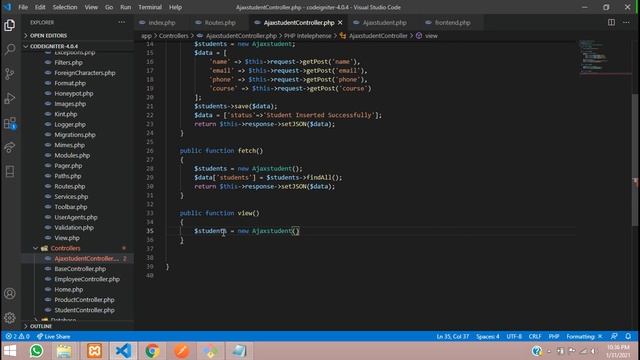Collapse the Controllers folder
The image size is (640, 360).
click(x=65, y=248)
